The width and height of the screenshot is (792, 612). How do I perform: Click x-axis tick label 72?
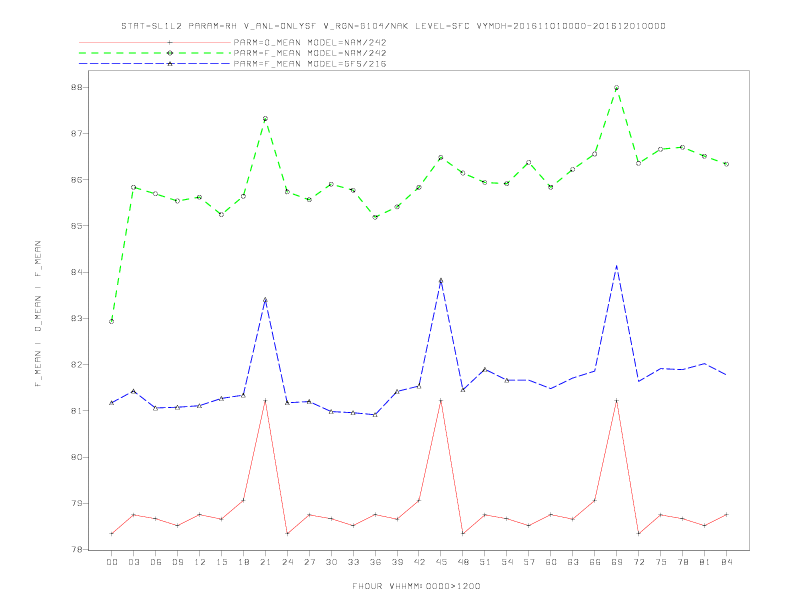(x=638, y=562)
